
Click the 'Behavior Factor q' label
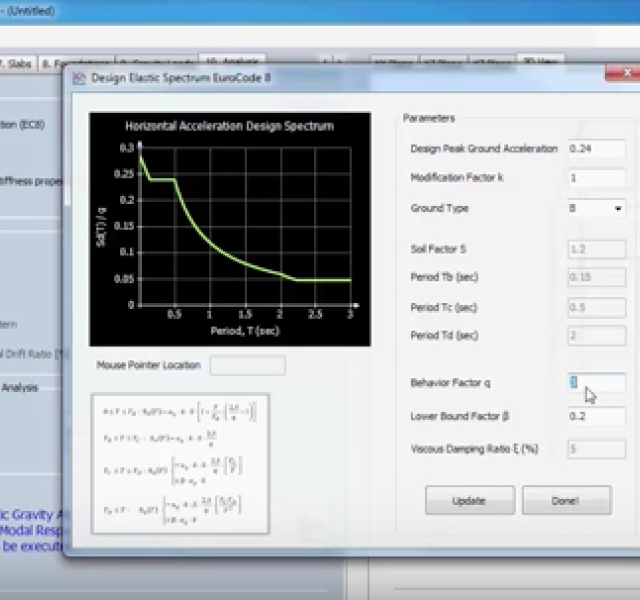point(450,383)
